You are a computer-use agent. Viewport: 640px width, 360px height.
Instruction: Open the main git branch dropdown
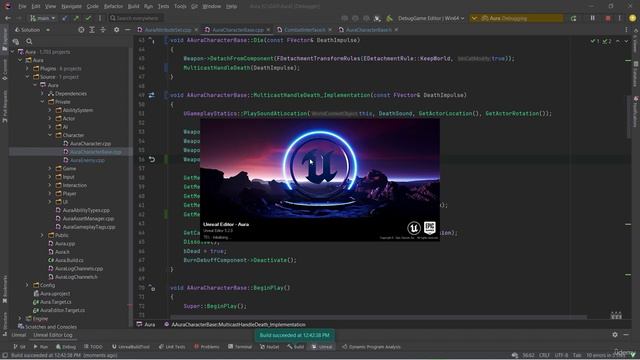pyautogui.click(x=42, y=18)
